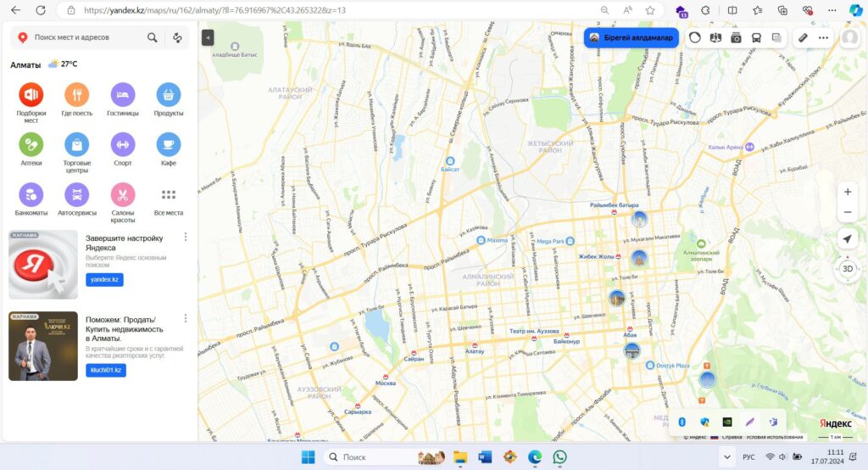Follow the yandex.kz ad button
Image resolution: width=868 pixels, height=470 pixels.
(104, 279)
